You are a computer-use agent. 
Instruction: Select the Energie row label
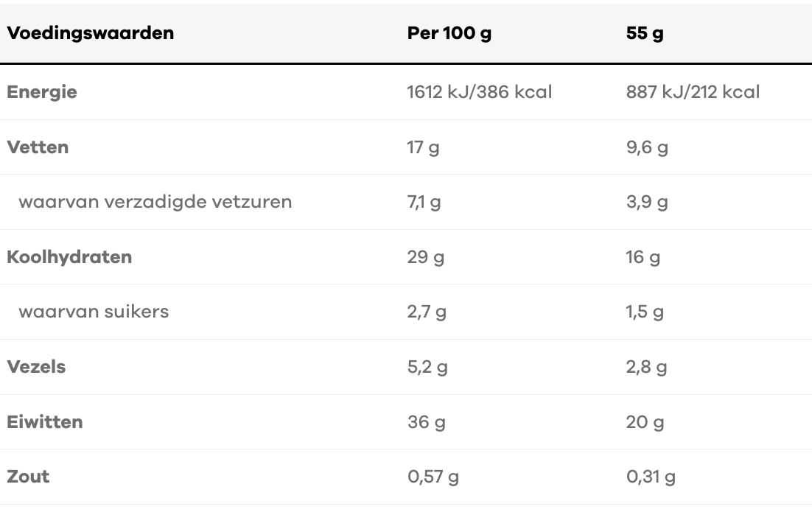coord(42,92)
